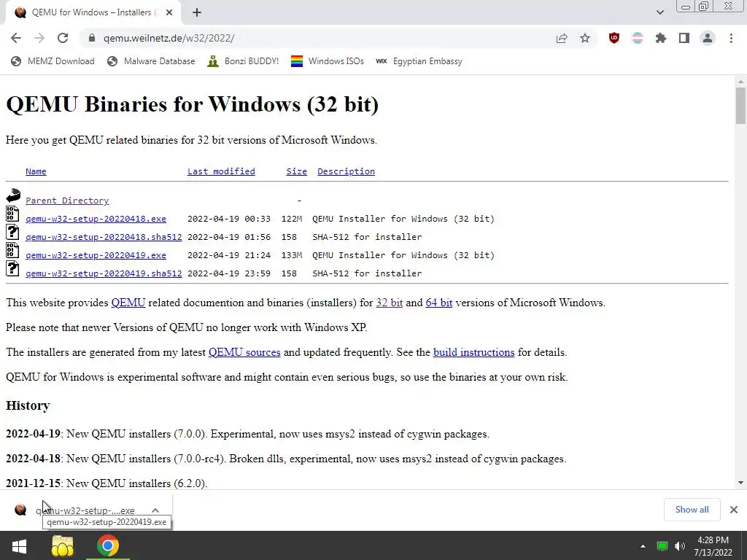Follow the QEMU link in paragraph
This screenshot has width=747, height=560.
(128, 303)
